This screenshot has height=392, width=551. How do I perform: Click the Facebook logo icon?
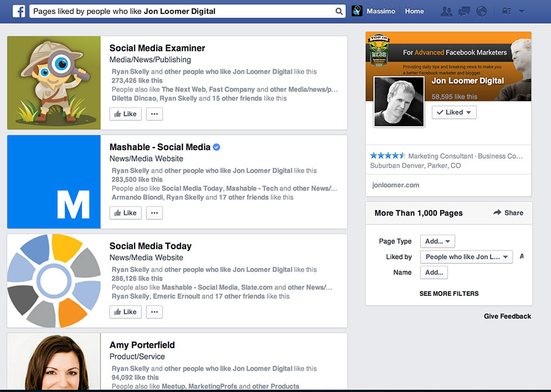pos(18,11)
